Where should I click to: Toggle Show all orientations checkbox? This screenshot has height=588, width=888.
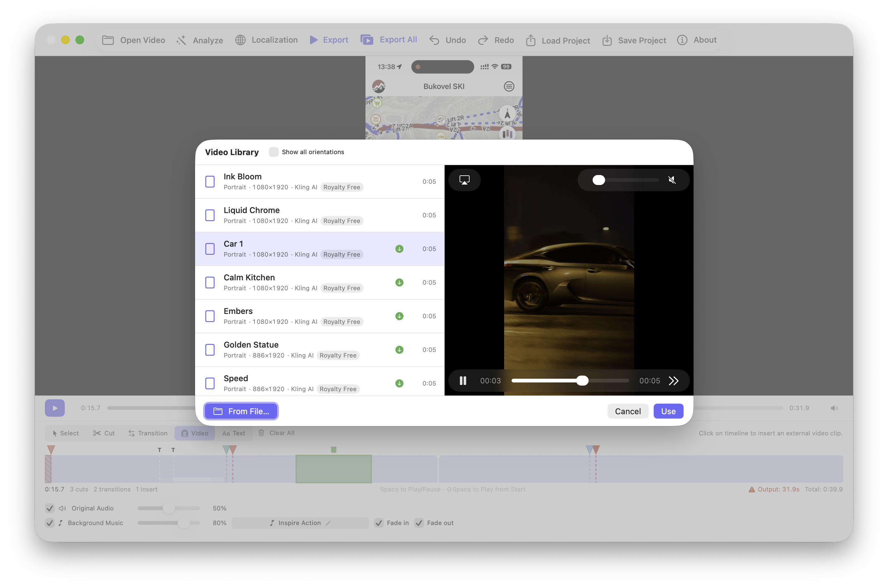(274, 152)
